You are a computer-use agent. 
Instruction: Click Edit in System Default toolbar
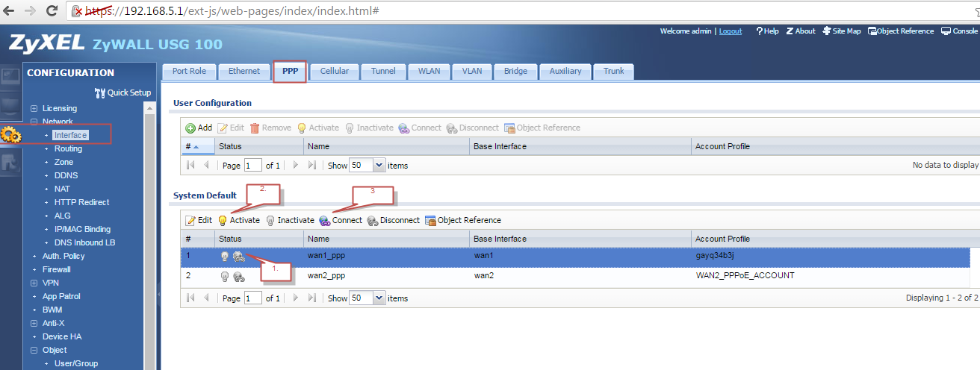tap(199, 220)
